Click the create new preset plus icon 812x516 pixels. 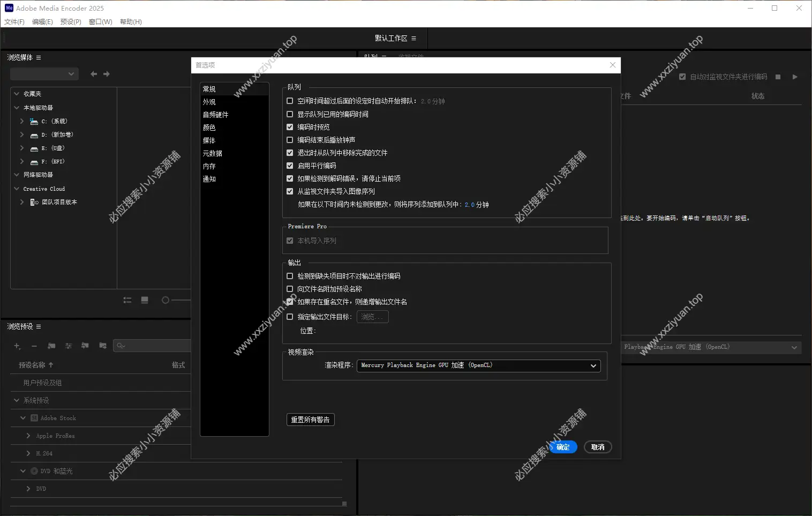click(17, 346)
